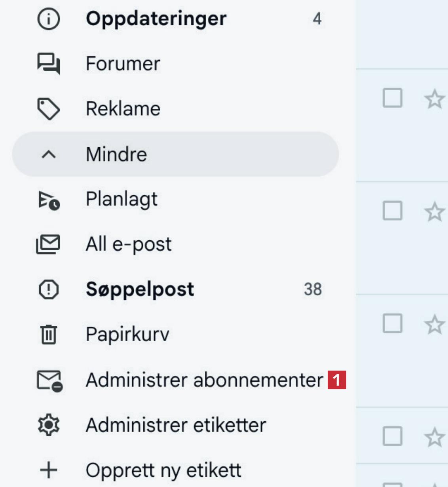448x487 pixels.
Task: Click the Oppdateringer info icon
Action: coord(48,19)
